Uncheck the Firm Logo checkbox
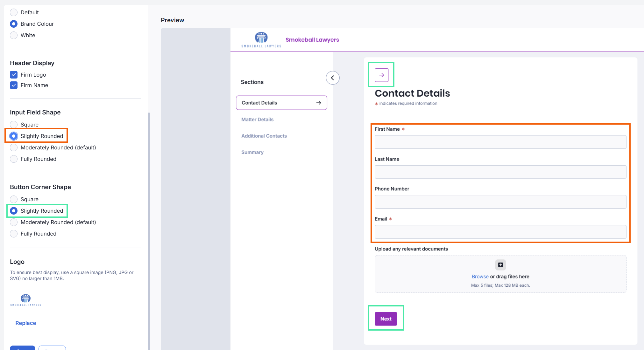Viewport: 644px width, 350px height. [14, 75]
